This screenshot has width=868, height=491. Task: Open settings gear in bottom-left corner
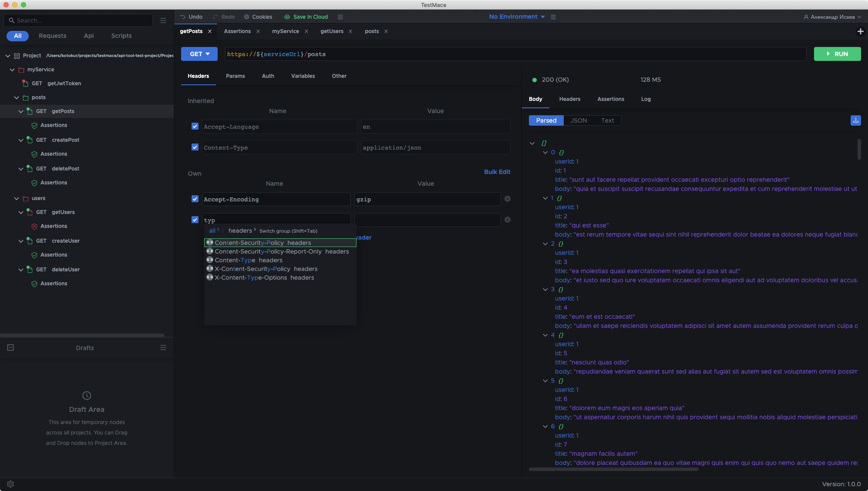point(10,484)
